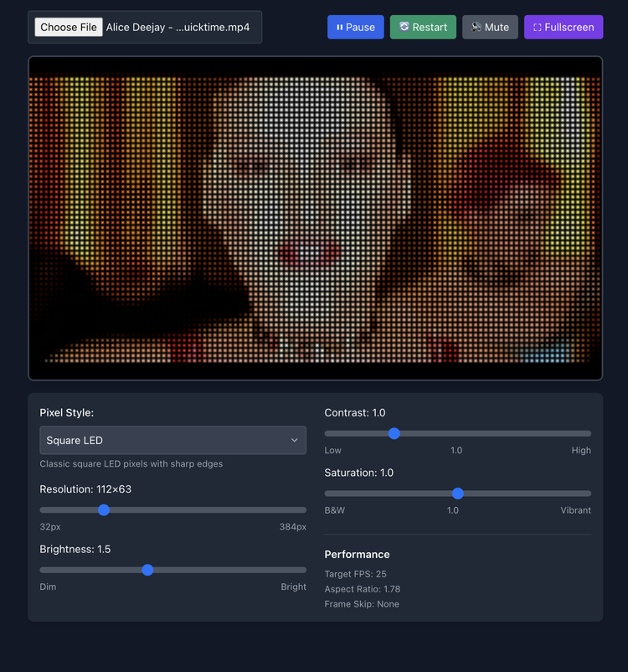Enter Fullscreen mode
This screenshot has width=628, height=672.
(563, 27)
